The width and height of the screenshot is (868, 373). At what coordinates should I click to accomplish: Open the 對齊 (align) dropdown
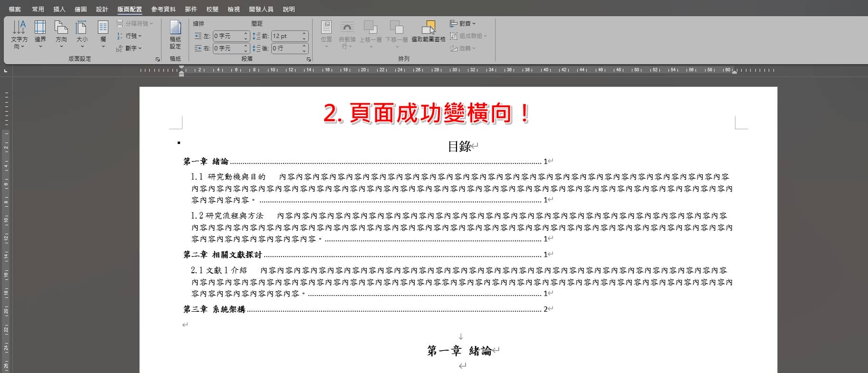pos(463,23)
